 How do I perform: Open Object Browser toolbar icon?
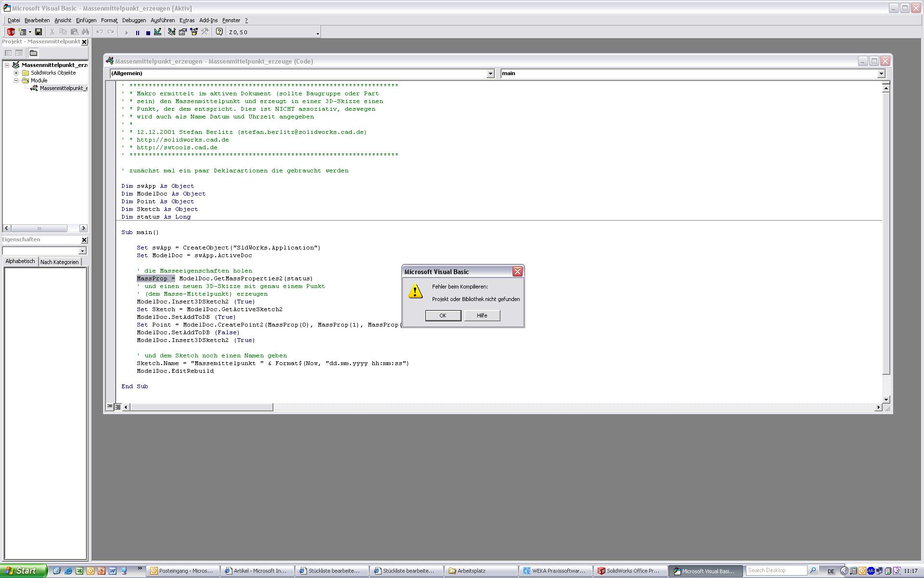click(193, 32)
